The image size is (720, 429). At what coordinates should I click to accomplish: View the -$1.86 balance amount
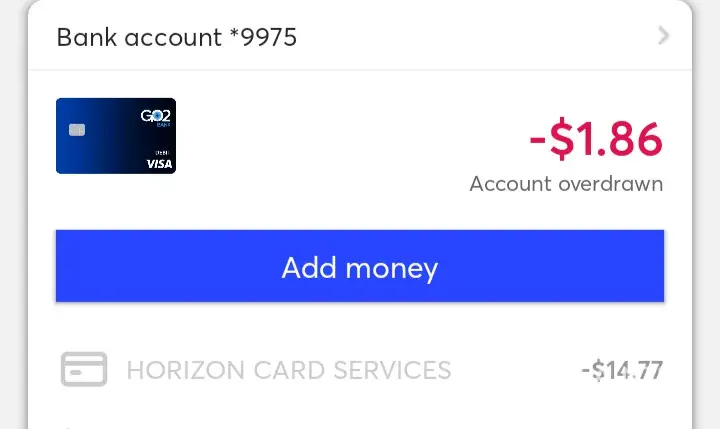pos(596,139)
